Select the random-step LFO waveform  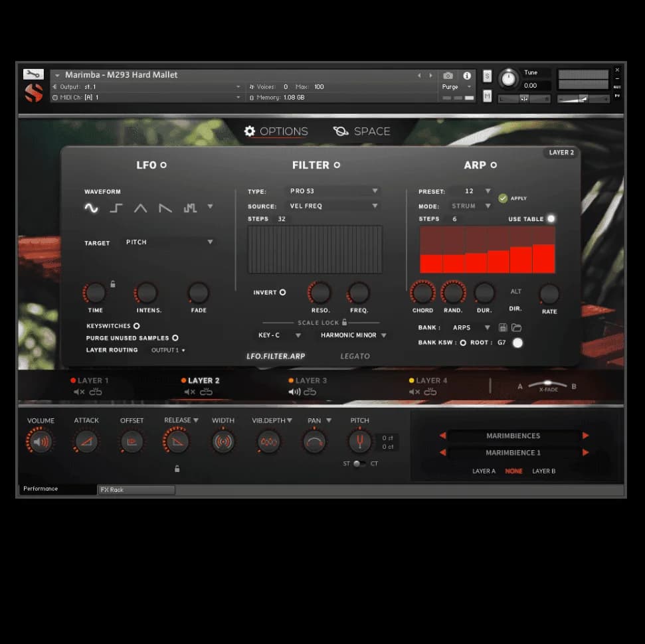point(190,208)
